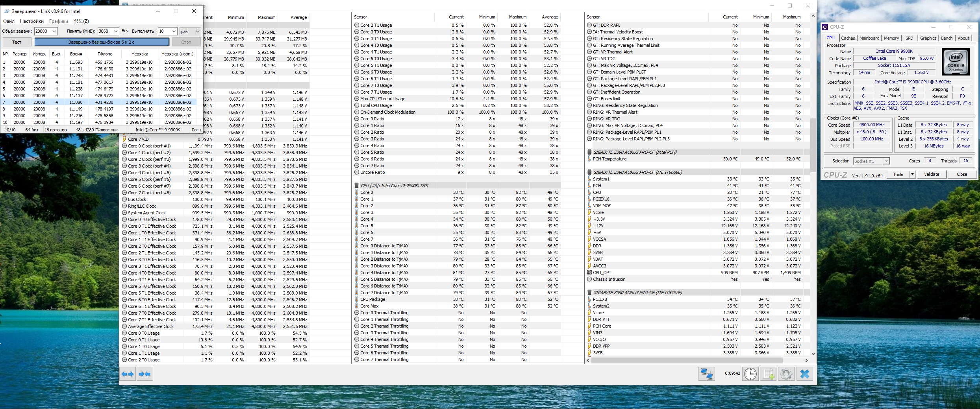Click the ГФлопс column header in LinX

click(x=105, y=54)
